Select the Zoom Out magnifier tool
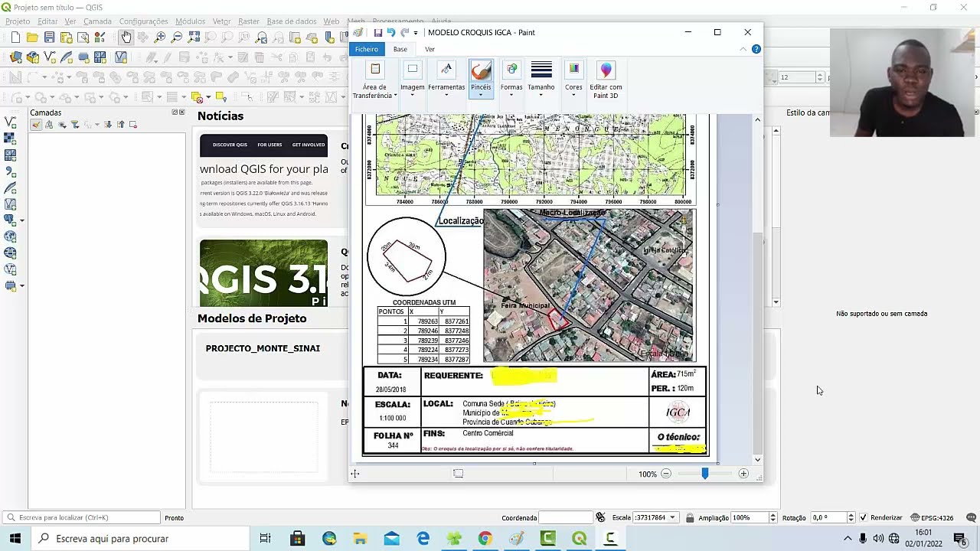 [x=176, y=37]
